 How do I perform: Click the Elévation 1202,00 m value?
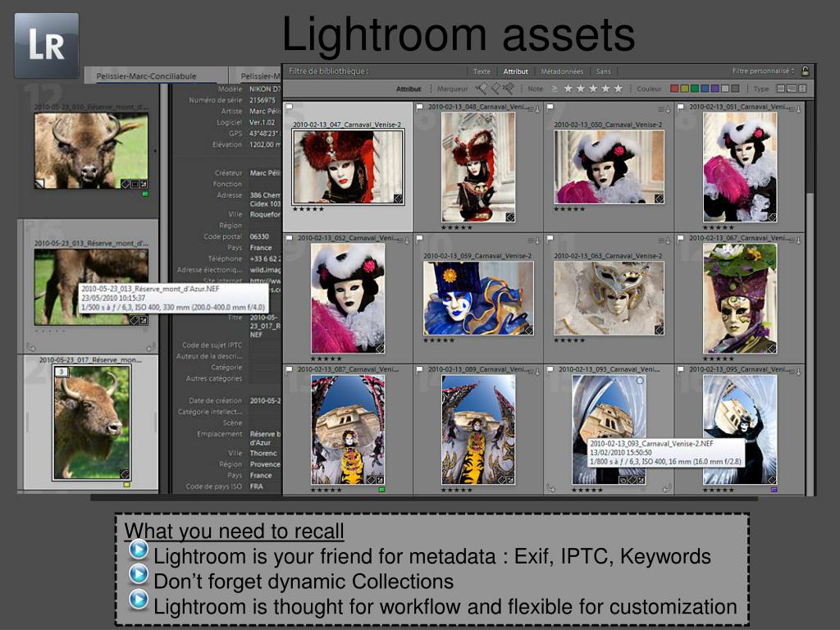(265, 144)
